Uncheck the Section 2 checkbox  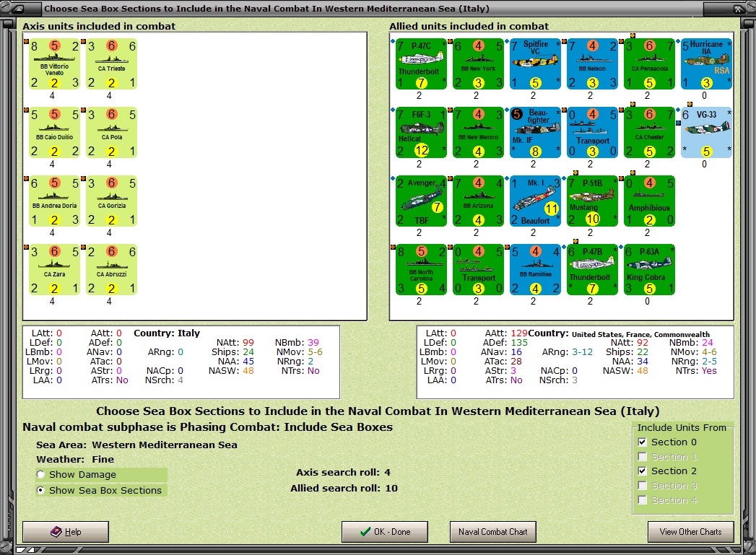pyautogui.click(x=642, y=471)
